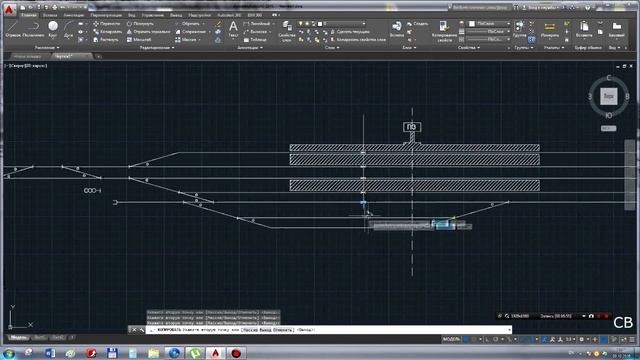Click the Вставка (Insert block) button
Viewport: 640px width, 360px height.
pyautogui.click(x=397, y=29)
